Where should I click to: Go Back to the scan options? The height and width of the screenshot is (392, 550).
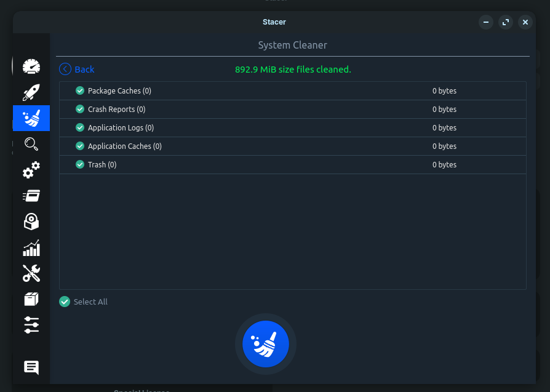click(x=77, y=69)
